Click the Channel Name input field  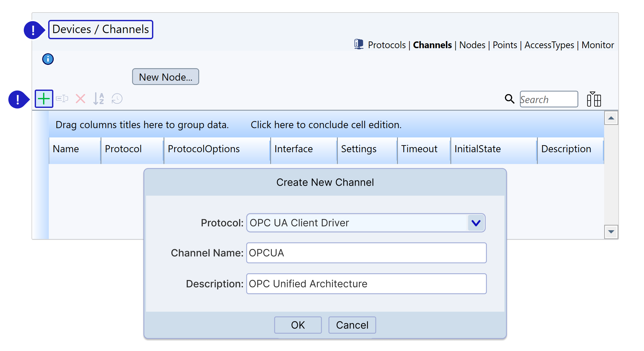pos(366,253)
